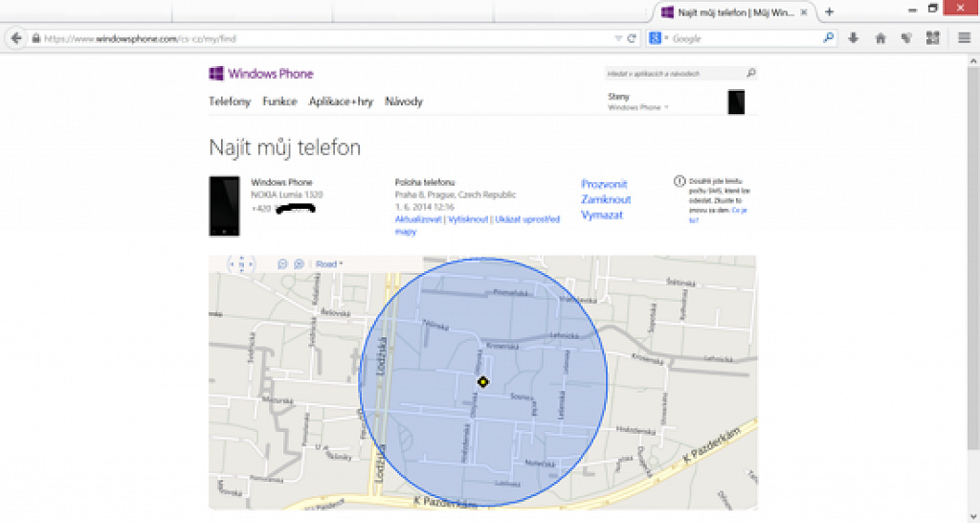Click the large phone image thumbnail
The width and height of the screenshot is (980, 523).
point(224,206)
